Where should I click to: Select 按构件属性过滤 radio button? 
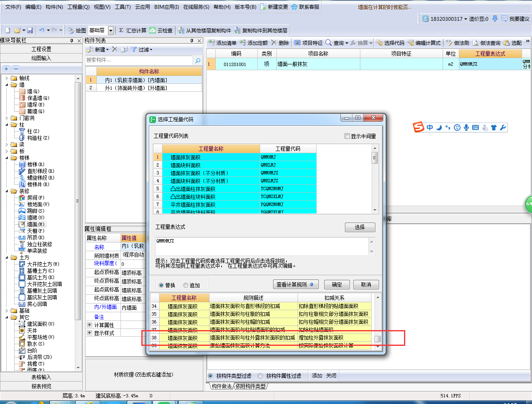pyautogui.click(x=260, y=376)
